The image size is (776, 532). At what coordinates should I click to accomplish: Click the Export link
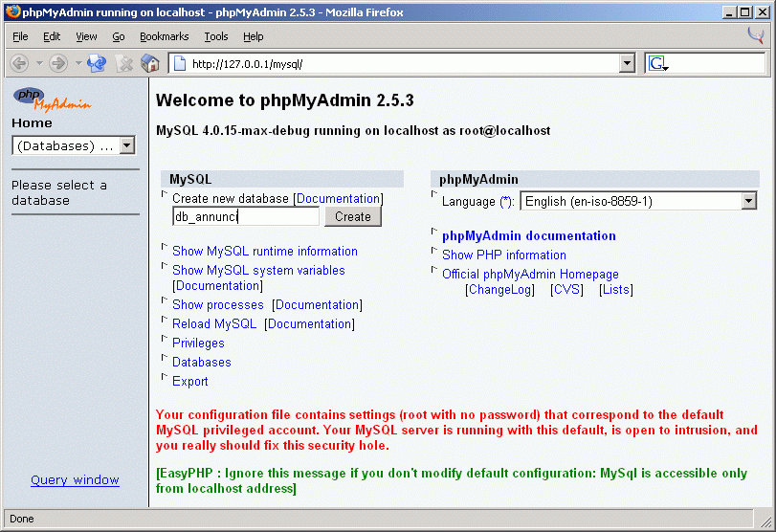tap(189, 381)
